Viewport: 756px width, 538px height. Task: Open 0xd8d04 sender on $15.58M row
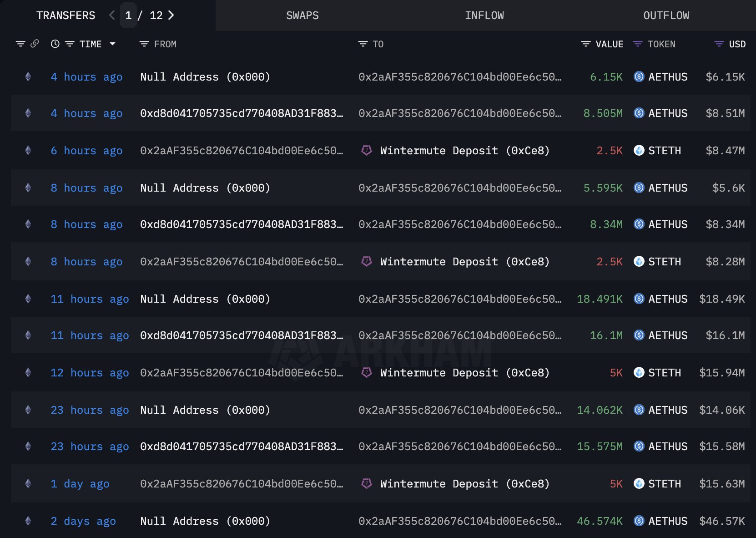242,447
